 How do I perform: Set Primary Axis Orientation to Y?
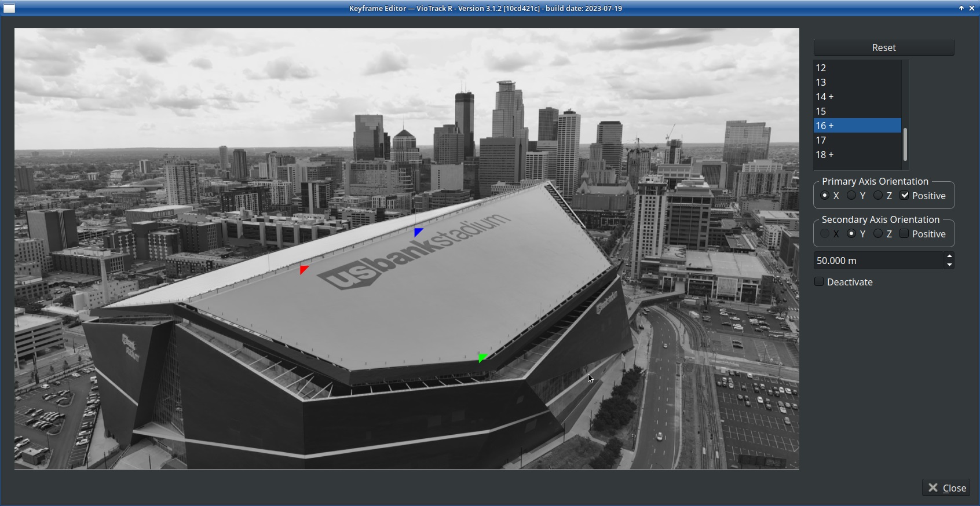[852, 196]
